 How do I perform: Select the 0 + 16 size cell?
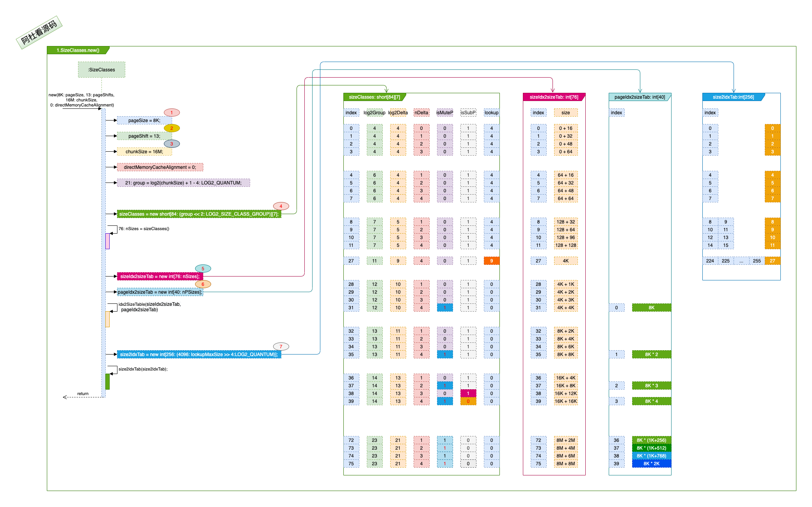pos(566,128)
